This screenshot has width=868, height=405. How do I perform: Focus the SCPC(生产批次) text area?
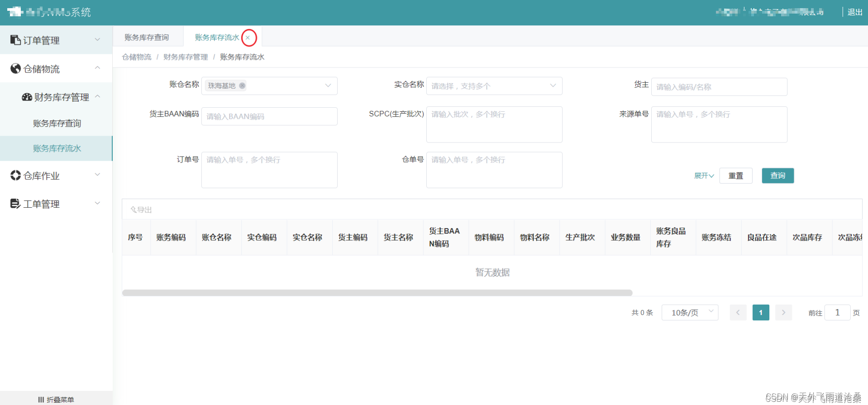(494, 124)
